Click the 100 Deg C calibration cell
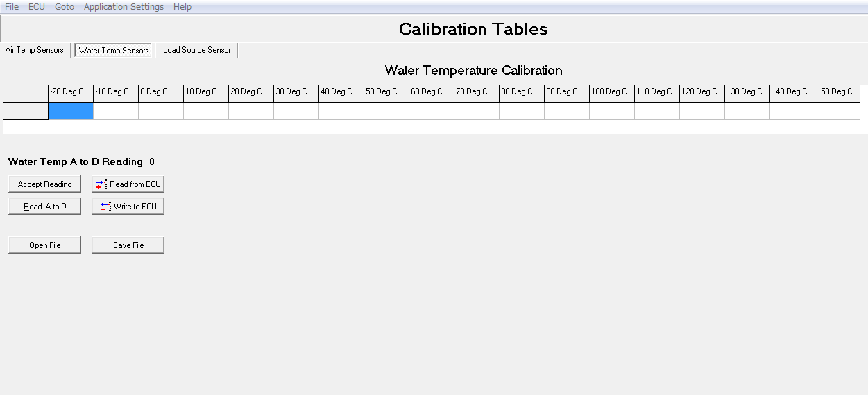Image resolution: width=868 pixels, height=395 pixels. [612, 111]
